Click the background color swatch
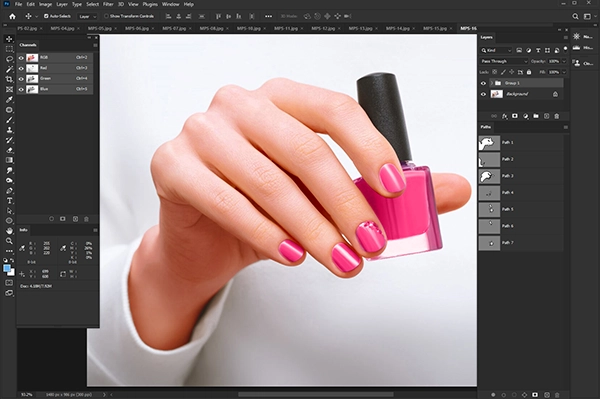Viewport: 600px width, 399px height. coord(12,273)
